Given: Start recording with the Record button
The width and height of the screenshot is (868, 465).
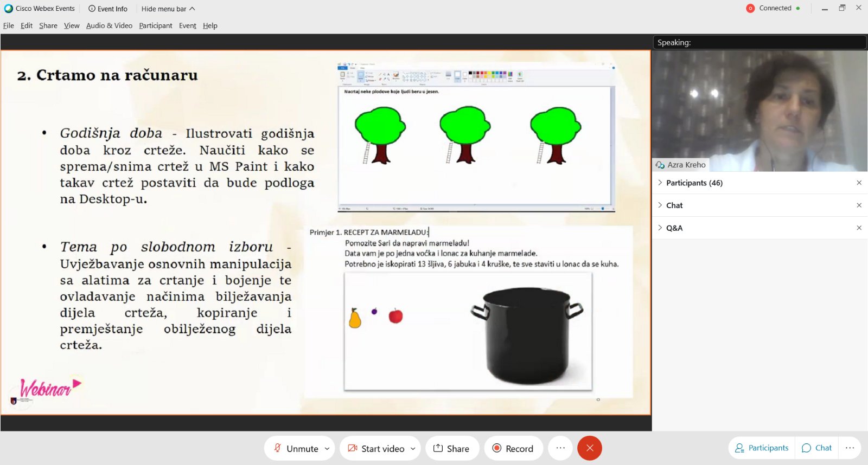Looking at the screenshot, I should pos(513,448).
